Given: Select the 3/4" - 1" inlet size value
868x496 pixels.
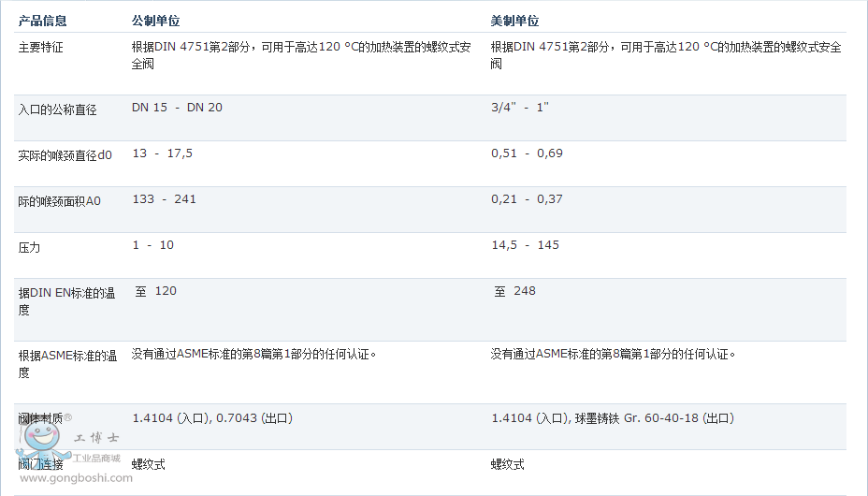Looking at the screenshot, I should [519, 108].
